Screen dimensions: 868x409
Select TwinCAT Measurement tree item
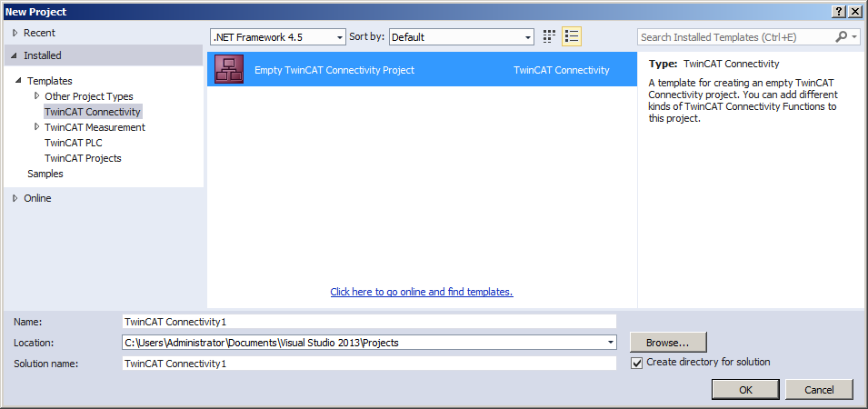[95, 127]
